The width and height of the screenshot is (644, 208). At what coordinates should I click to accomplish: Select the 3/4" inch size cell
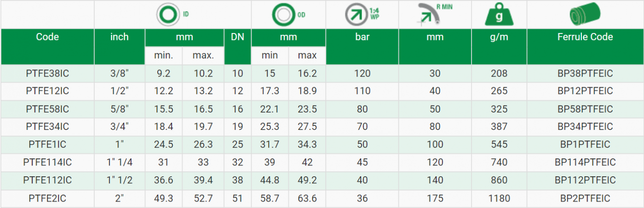tap(120, 127)
